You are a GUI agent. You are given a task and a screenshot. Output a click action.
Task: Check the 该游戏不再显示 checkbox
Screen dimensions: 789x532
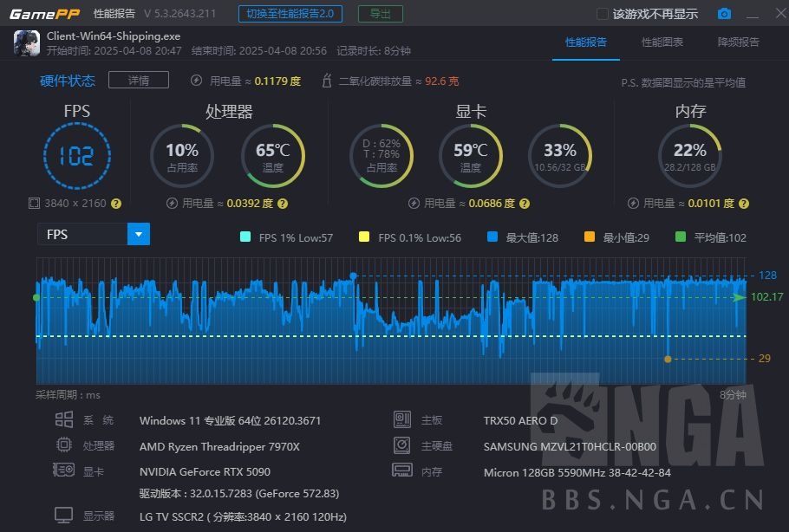click(601, 14)
